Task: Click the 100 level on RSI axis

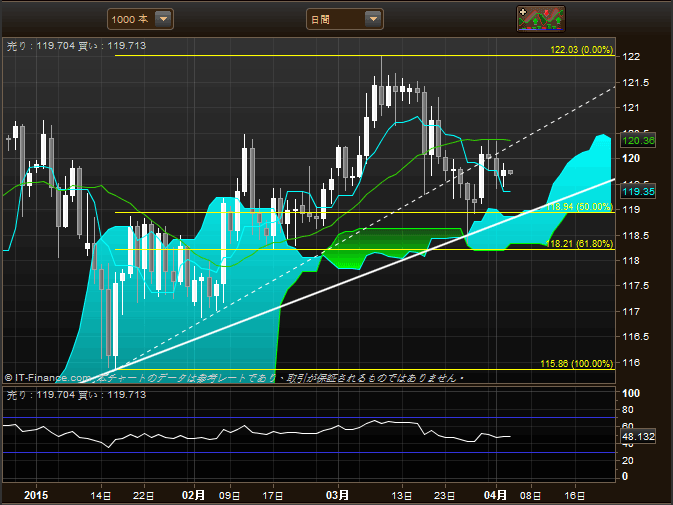Action: pyautogui.click(x=631, y=393)
